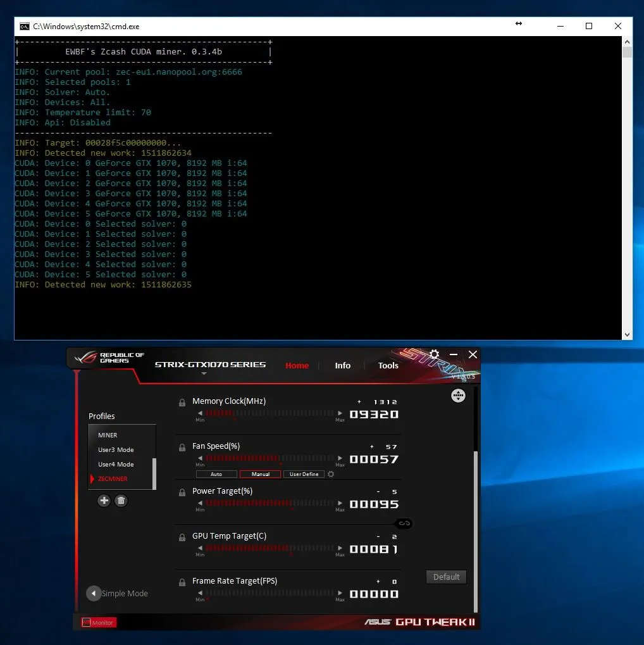Increase Fan Speed with right arrow

point(340,458)
